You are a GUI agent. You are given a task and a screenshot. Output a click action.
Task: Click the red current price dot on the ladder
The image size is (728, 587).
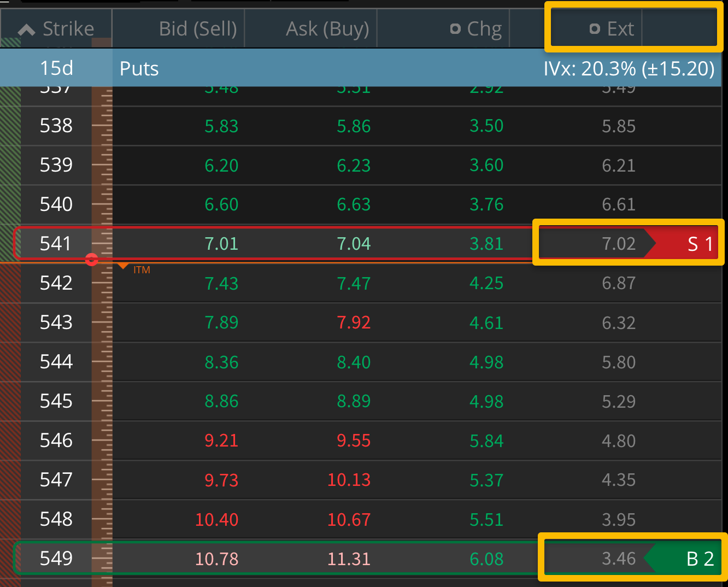pos(92,260)
